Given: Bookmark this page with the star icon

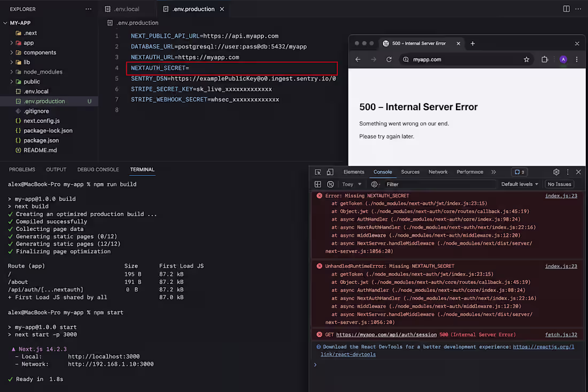Looking at the screenshot, I should click(x=527, y=60).
